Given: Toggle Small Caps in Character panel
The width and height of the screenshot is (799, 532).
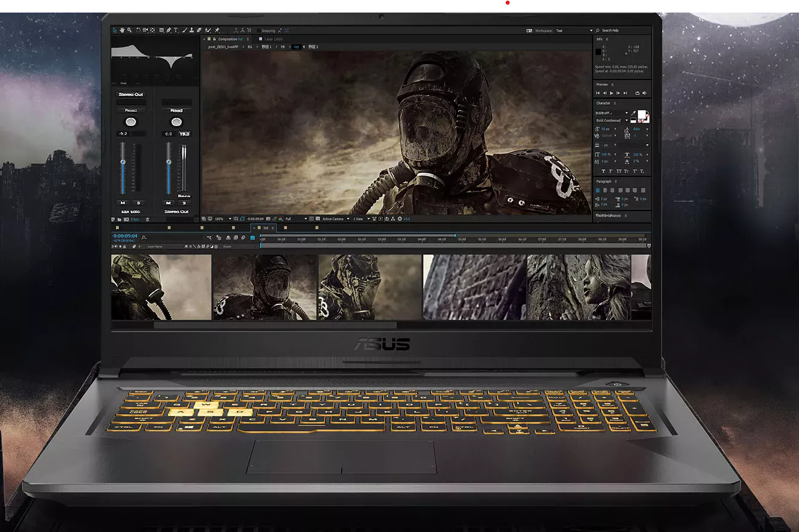Looking at the screenshot, I should 627,171.
